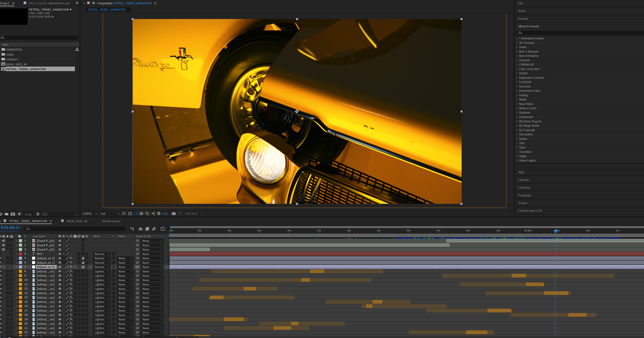Click pick whip of layer 1
644x338 pixels.
(x=138, y=241)
